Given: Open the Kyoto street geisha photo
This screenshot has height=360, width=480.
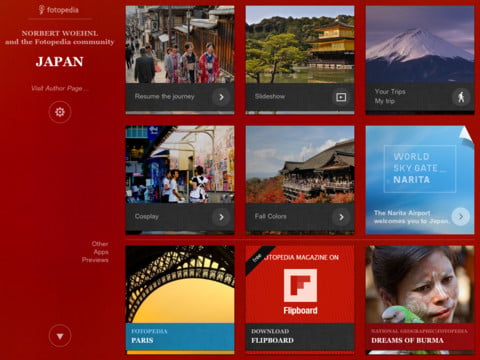Looking at the screenshot, I should click(x=180, y=45).
